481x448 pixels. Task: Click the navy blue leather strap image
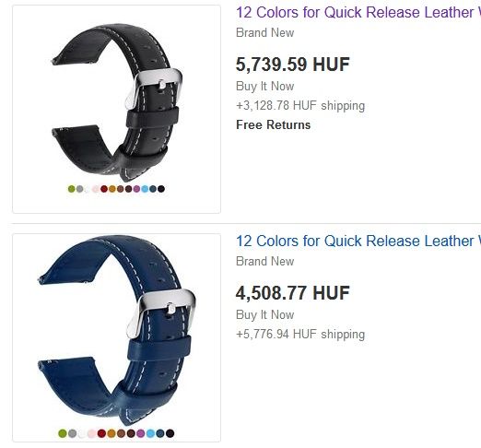(116, 337)
